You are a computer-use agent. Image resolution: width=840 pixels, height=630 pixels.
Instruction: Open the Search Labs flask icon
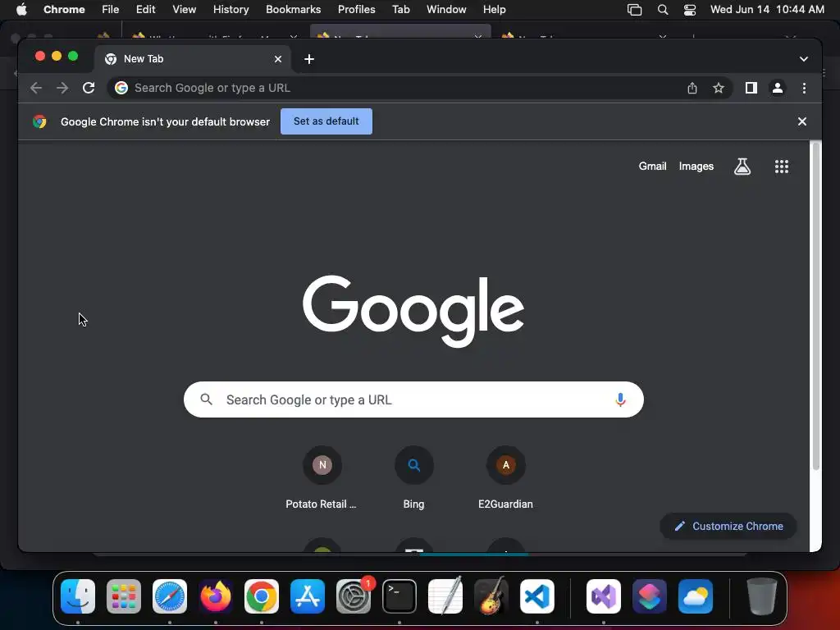pos(742,167)
